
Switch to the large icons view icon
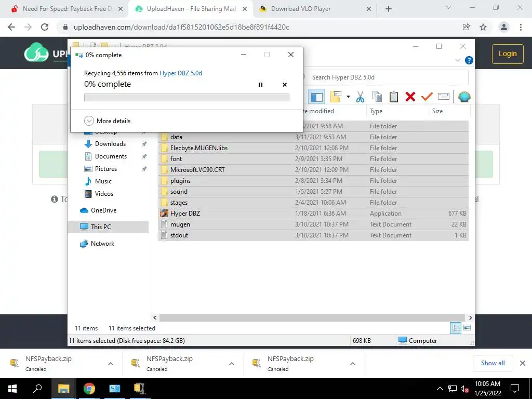467,328
